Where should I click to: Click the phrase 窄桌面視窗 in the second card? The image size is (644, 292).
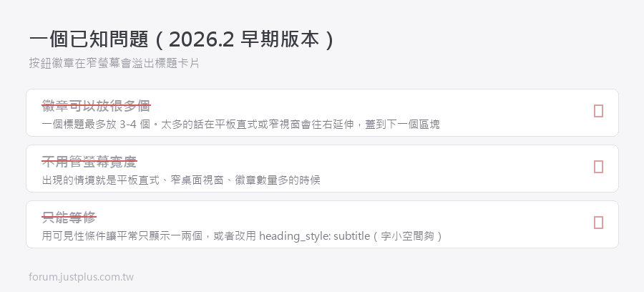pyautogui.click(x=197, y=180)
